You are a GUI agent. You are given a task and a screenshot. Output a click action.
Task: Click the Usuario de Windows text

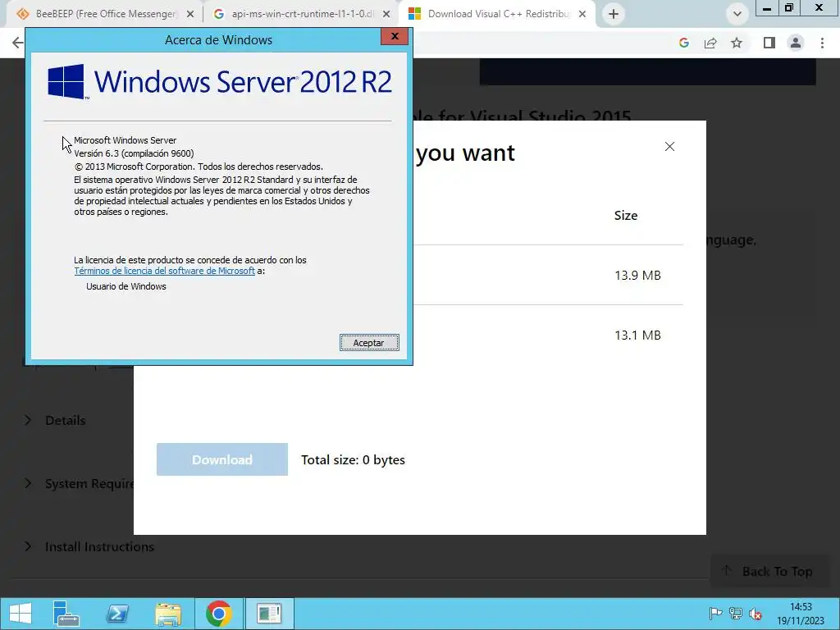pyautogui.click(x=126, y=286)
